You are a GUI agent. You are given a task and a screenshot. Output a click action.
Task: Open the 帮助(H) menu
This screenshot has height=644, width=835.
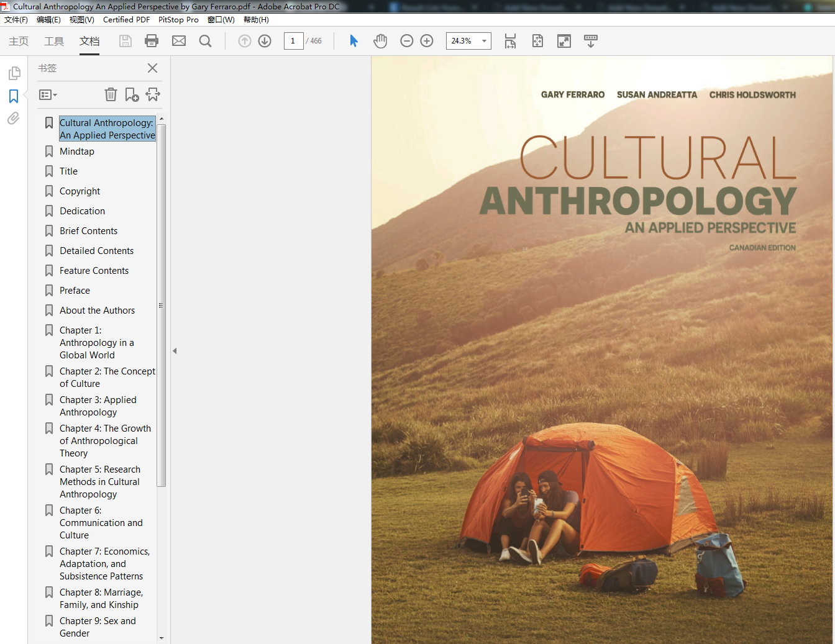pyautogui.click(x=256, y=20)
